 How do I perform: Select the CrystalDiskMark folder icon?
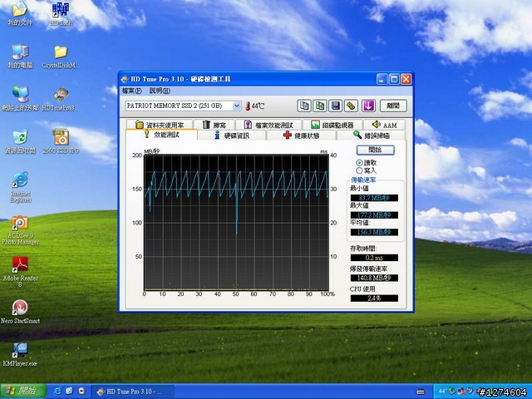coord(61,57)
